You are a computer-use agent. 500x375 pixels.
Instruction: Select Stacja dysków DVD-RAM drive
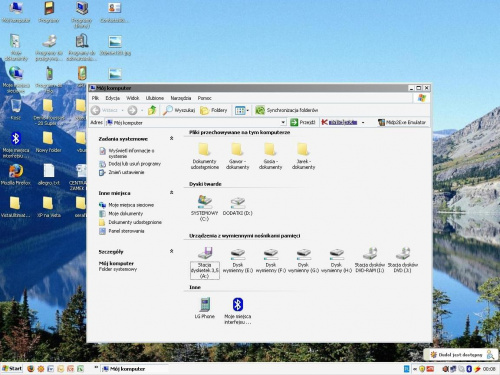(370, 260)
